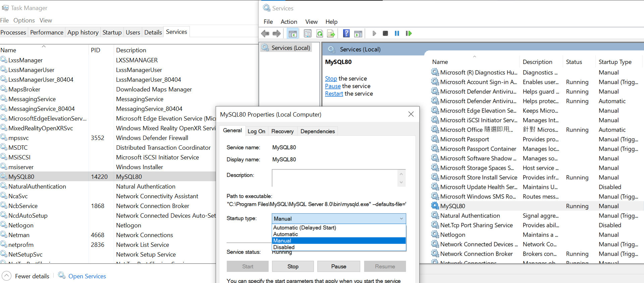This screenshot has width=644, height=283.
Task: Sort Services list by Name column header
Action: point(440,62)
